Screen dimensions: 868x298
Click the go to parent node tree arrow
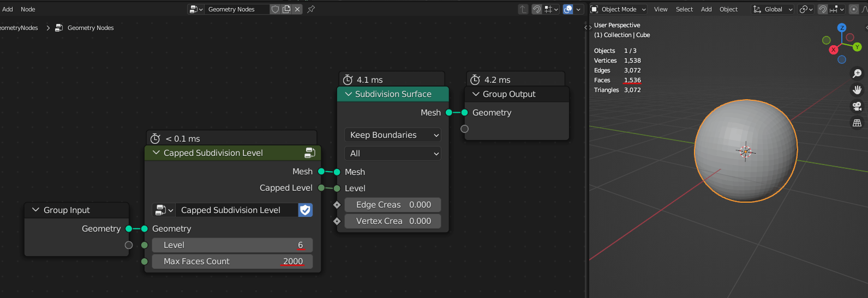(x=523, y=9)
